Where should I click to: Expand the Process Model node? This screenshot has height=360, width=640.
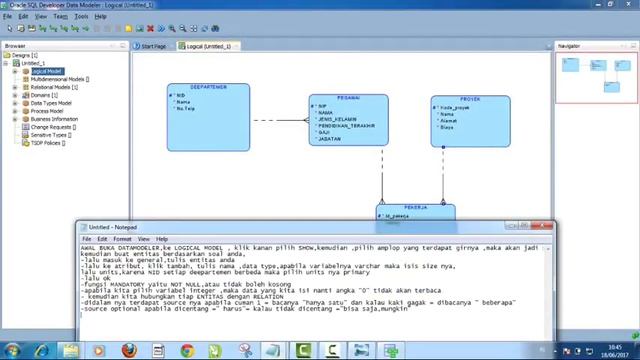point(15,111)
